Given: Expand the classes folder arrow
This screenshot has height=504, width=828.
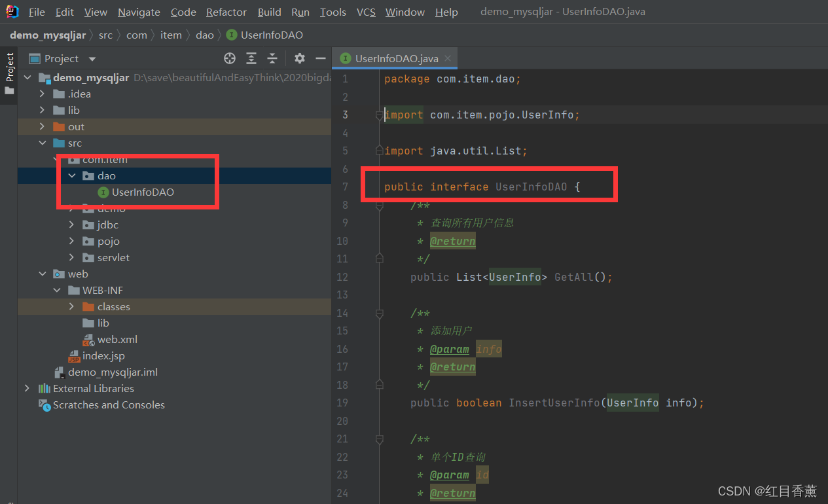Looking at the screenshot, I should pos(72,306).
